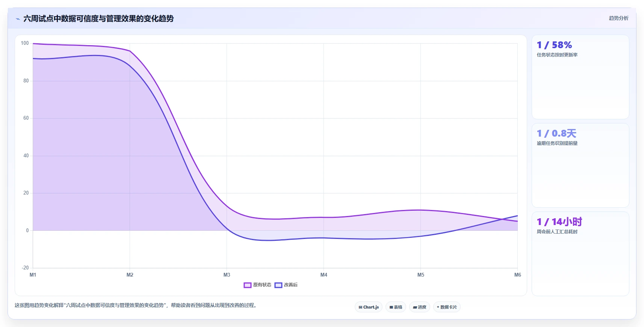Click the M6 x-axis label
The image size is (644, 327).
(x=517, y=275)
